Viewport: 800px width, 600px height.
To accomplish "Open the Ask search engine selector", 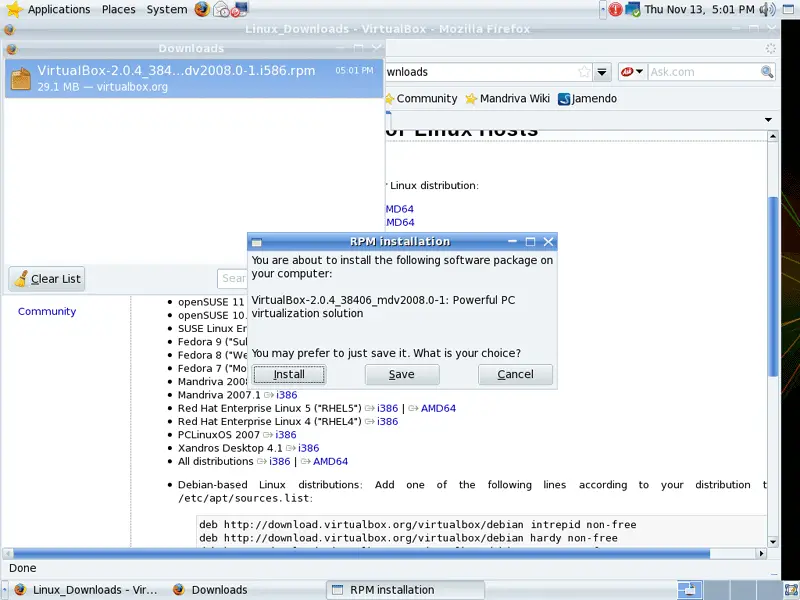I will coord(632,72).
